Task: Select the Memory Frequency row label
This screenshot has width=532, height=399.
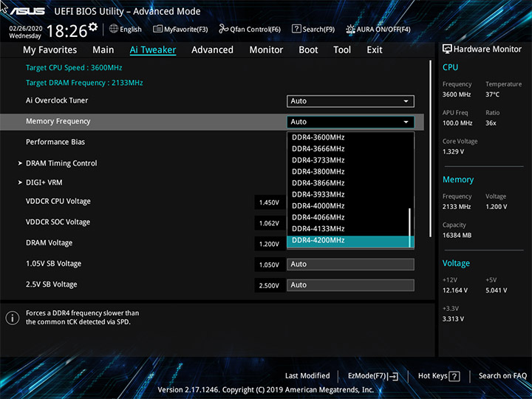Action: pos(58,121)
